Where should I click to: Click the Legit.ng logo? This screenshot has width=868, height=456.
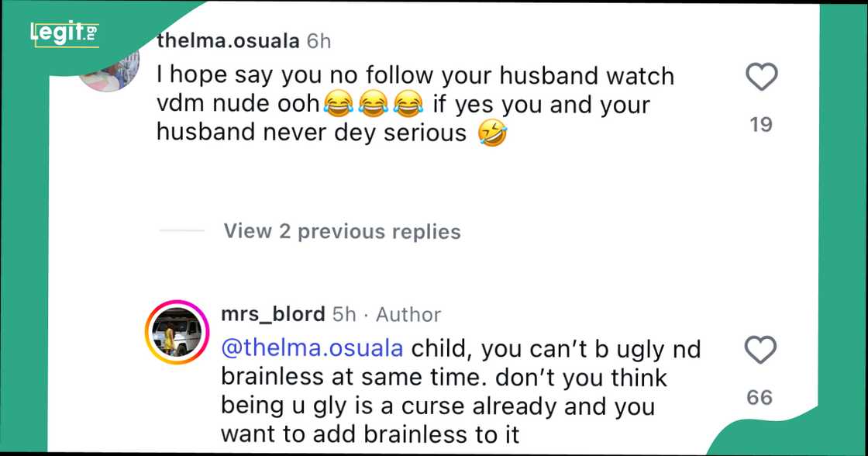click(x=64, y=33)
